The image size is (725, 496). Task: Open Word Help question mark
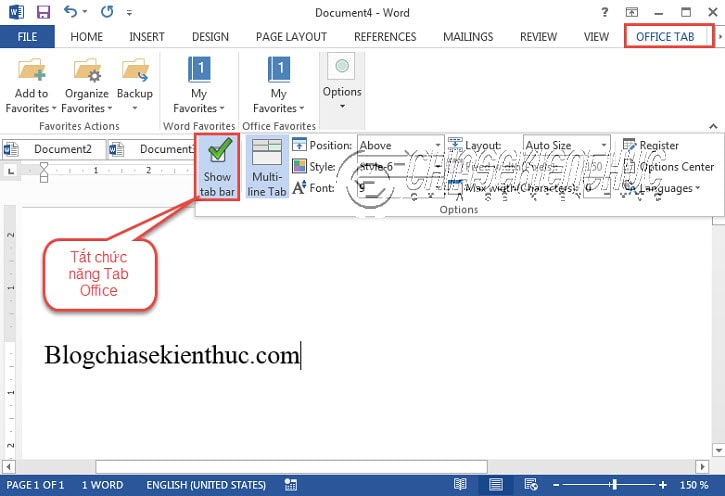pos(604,12)
